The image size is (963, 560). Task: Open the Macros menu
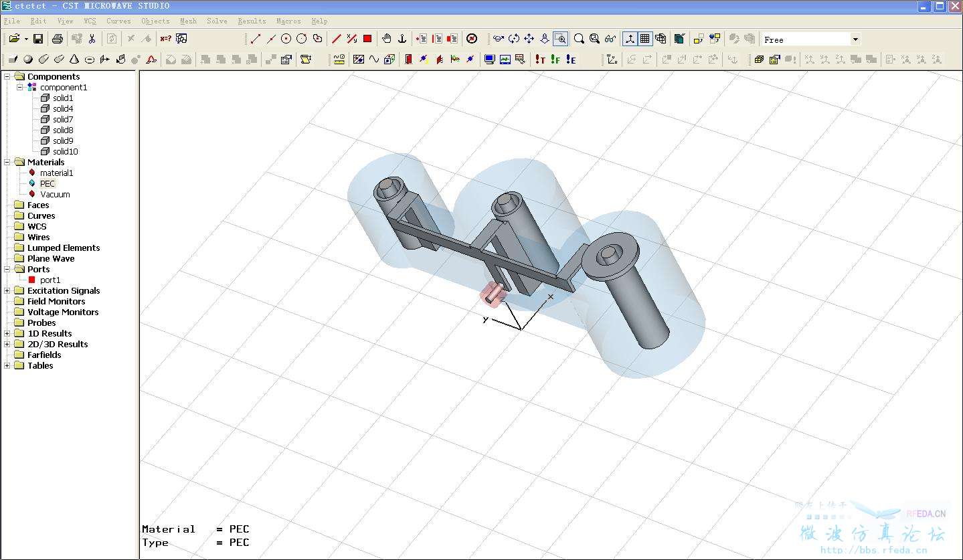[288, 21]
